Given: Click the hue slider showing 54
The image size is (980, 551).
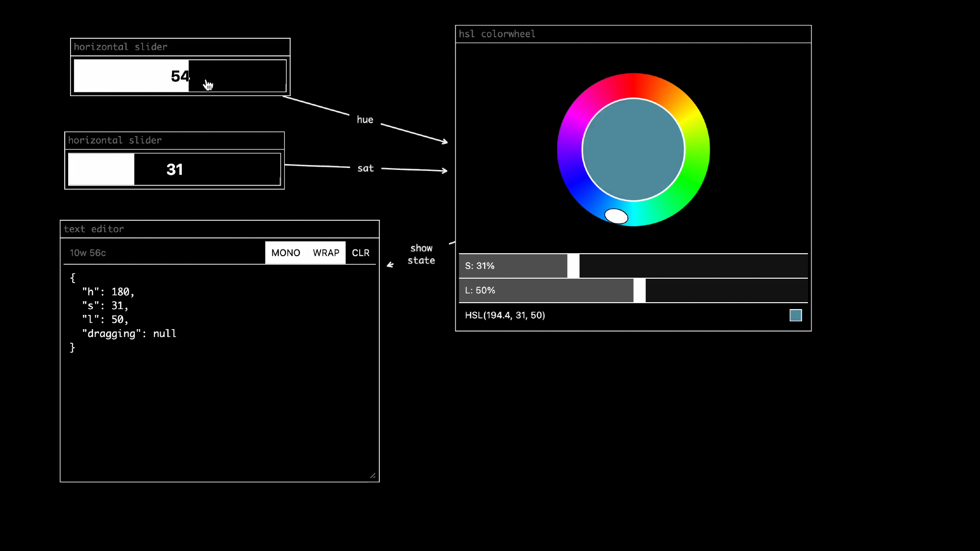Looking at the screenshot, I should pyautogui.click(x=180, y=76).
